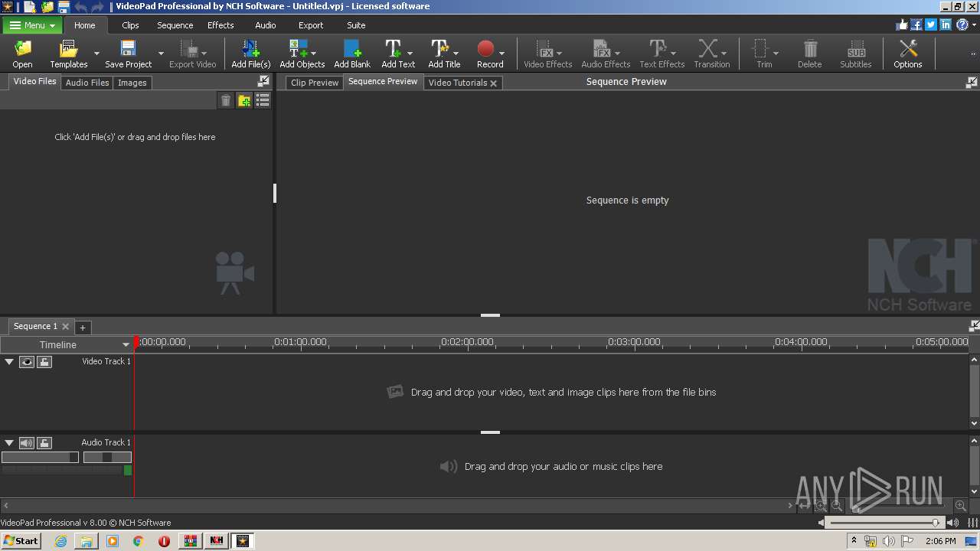Click the bin trash icon in file panel
Viewport: 980px width, 551px height.
pyautogui.click(x=226, y=100)
